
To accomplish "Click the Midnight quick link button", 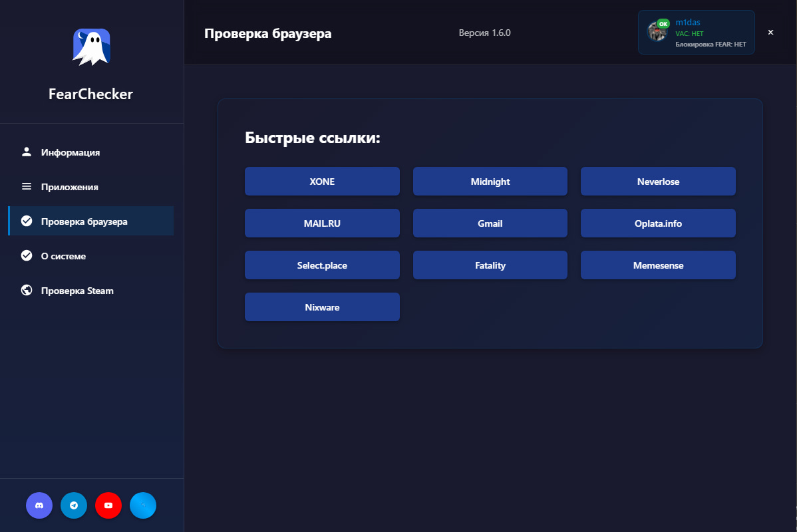I will [490, 182].
